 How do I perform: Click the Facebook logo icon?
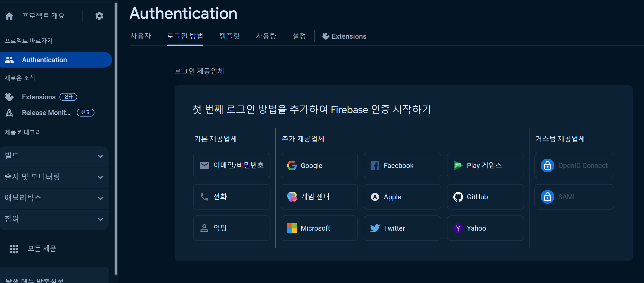pos(375,165)
